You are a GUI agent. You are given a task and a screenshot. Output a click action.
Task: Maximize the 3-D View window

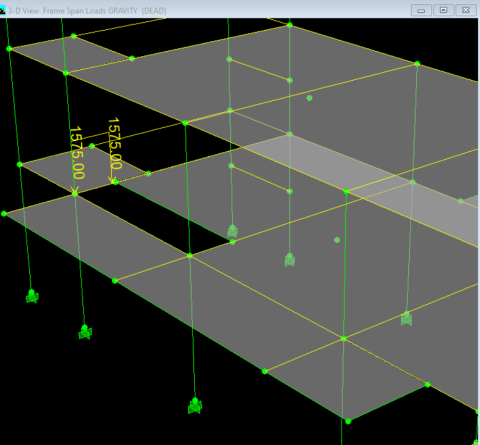[443, 10]
